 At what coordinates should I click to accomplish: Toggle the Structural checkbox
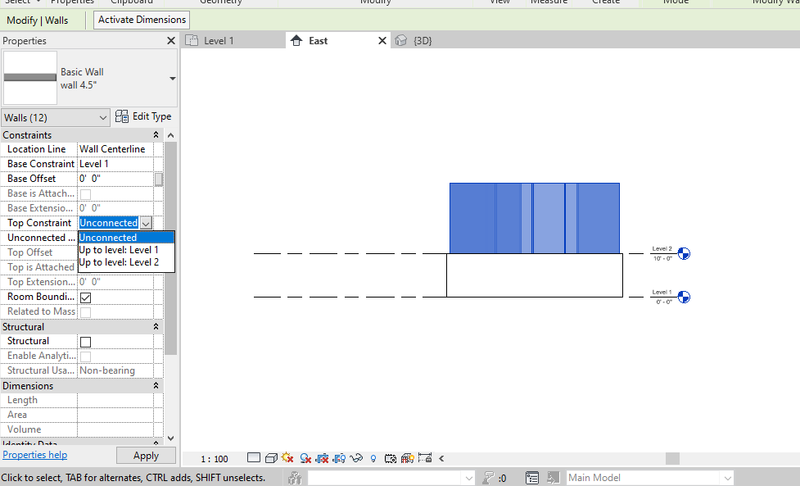86,342
